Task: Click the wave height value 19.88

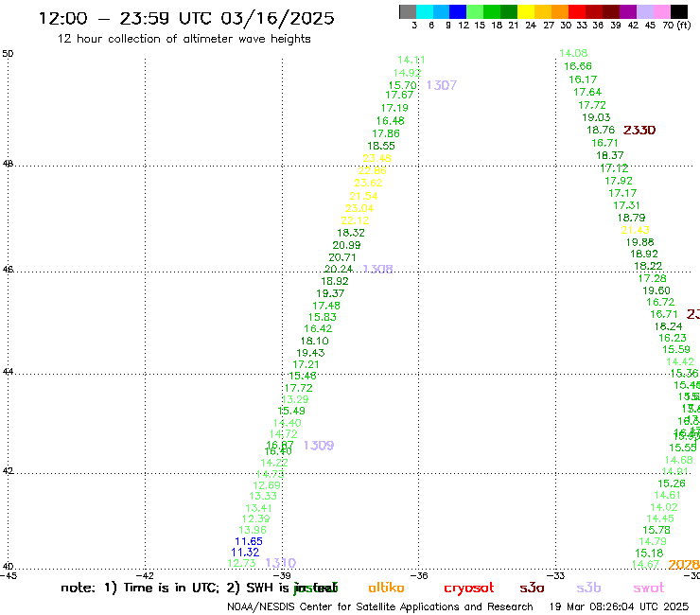Action: pos(639,242)
